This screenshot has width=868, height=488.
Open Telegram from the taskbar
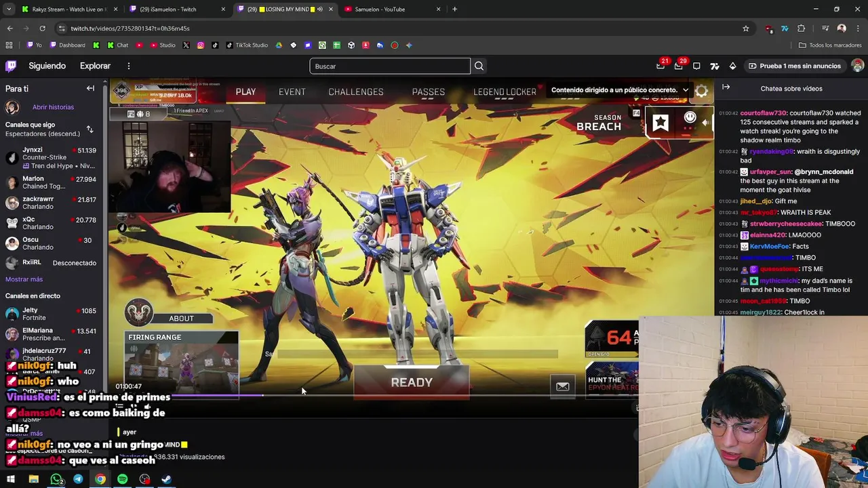(x=78, y=479)
